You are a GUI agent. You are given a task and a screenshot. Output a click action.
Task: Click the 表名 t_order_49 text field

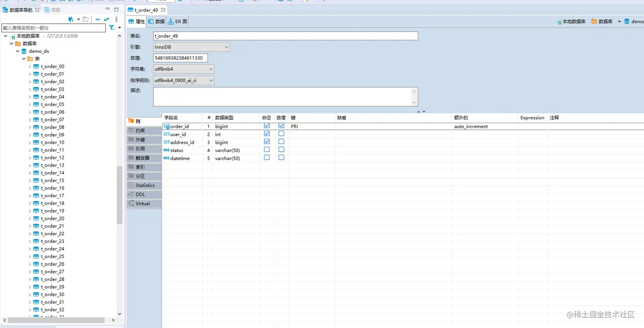coord(285,36)
